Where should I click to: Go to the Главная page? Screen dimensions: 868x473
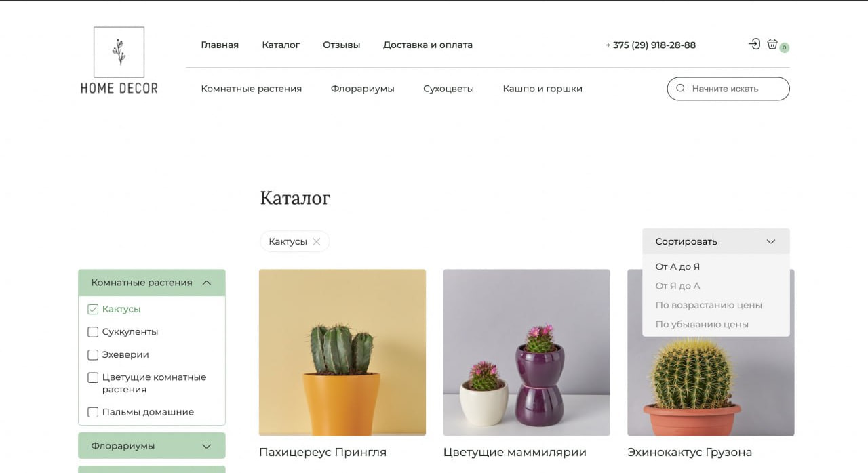(x=220, y=45)
